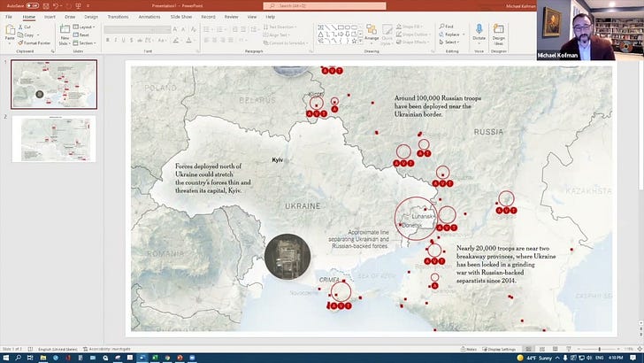Viewport: 644px width, 363px height.
Task: Open the Section dropdown
Action: pyautogui.click(x=84, y=42)
